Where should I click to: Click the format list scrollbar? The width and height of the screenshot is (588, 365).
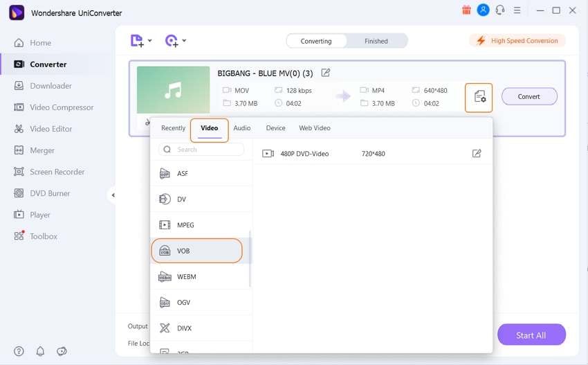click(x=250, y=259)
